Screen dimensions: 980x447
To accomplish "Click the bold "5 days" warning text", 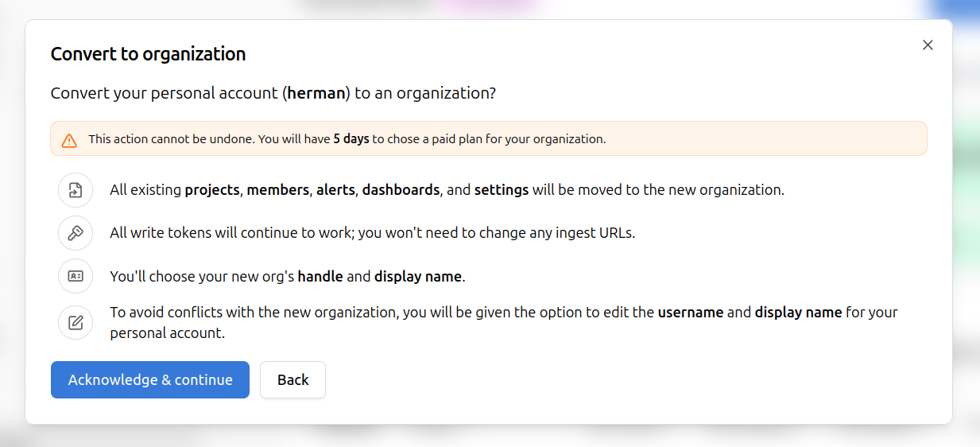I will pyautogui.click(x=351, y=139).
